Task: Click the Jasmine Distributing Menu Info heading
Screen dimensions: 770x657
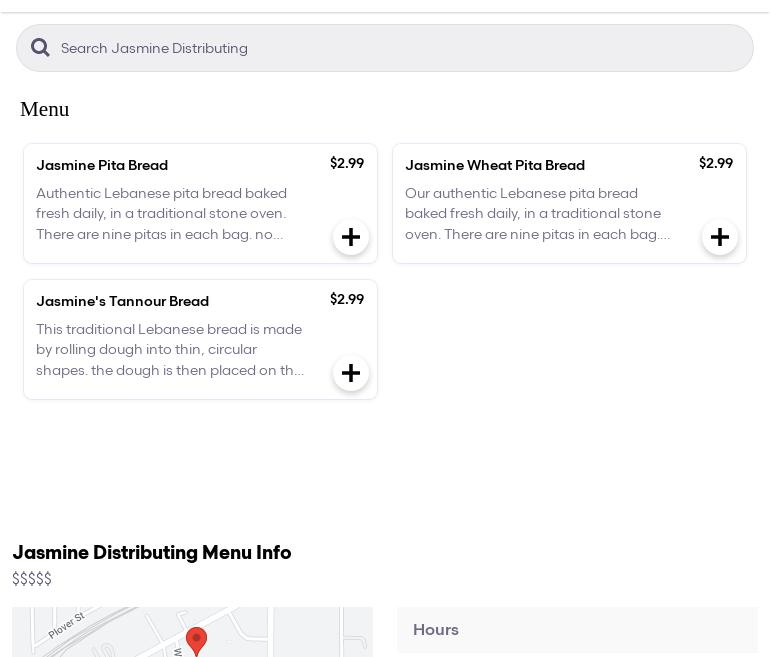Action: coord(152,553)
